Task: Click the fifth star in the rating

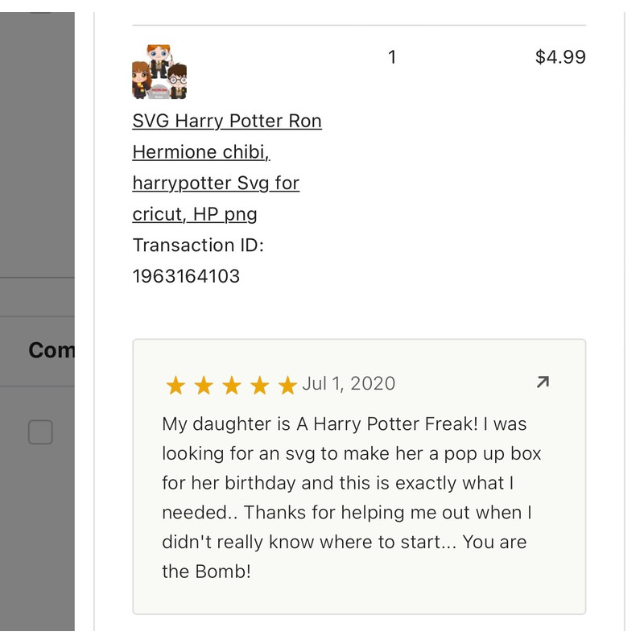Action: click(x=287, y=386)
